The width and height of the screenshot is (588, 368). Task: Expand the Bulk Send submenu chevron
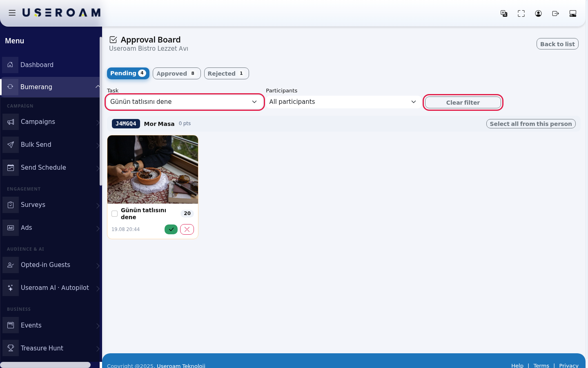(98, 145)
